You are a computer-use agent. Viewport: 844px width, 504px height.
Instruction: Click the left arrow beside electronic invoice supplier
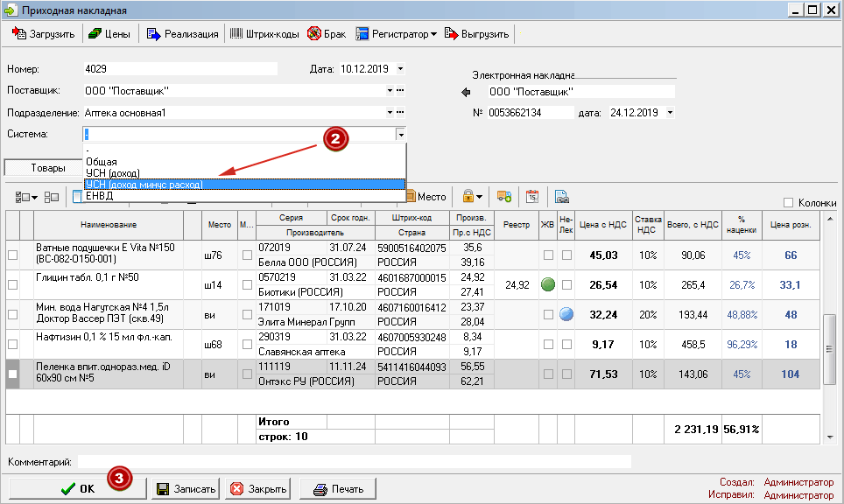[466, 93]
